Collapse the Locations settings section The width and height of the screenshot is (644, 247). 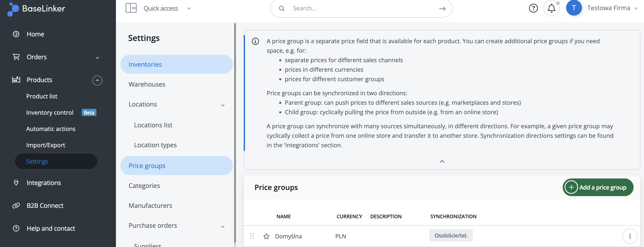coord(223,105)
